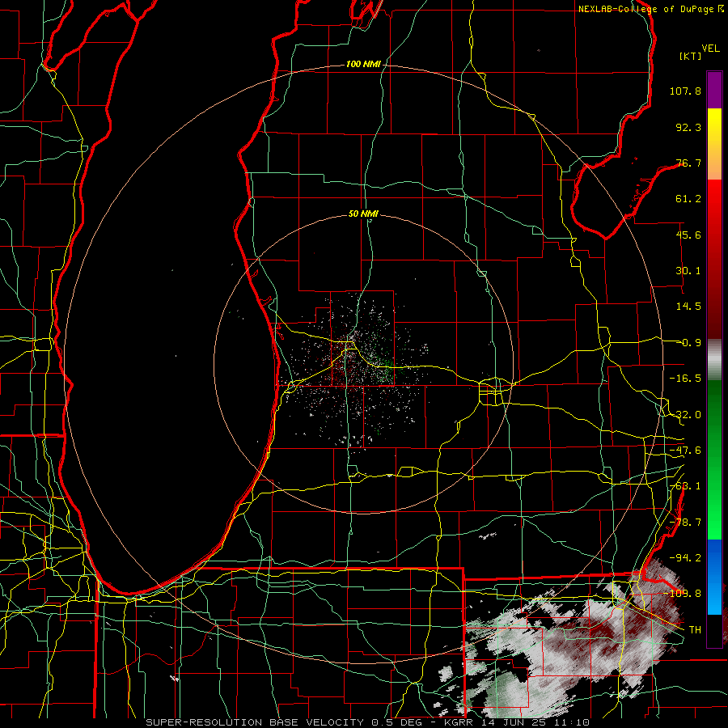This screenshot has width=728, height=728.
Task: Click the VEL legend label
Action: [710, 49]
